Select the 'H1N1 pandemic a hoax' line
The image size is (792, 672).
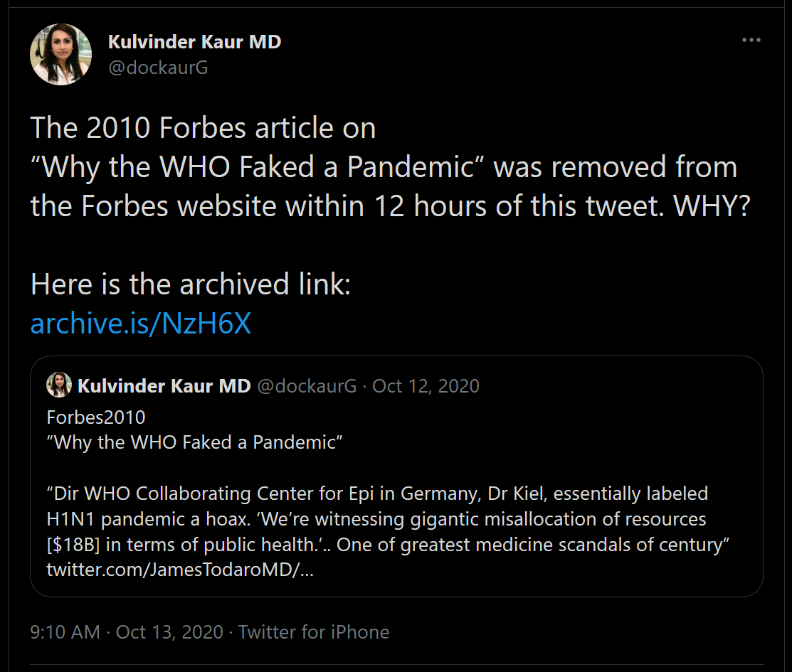(x=376, y=519)
